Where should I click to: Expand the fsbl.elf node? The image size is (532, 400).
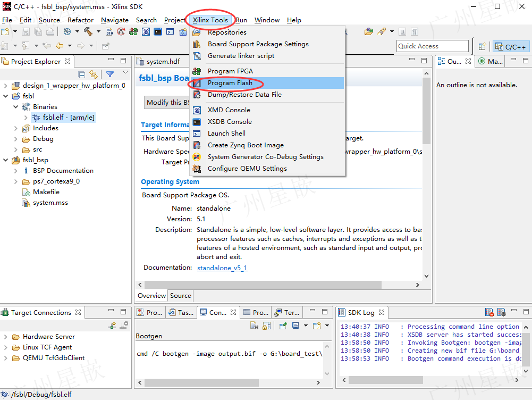(x=26, y=118)
